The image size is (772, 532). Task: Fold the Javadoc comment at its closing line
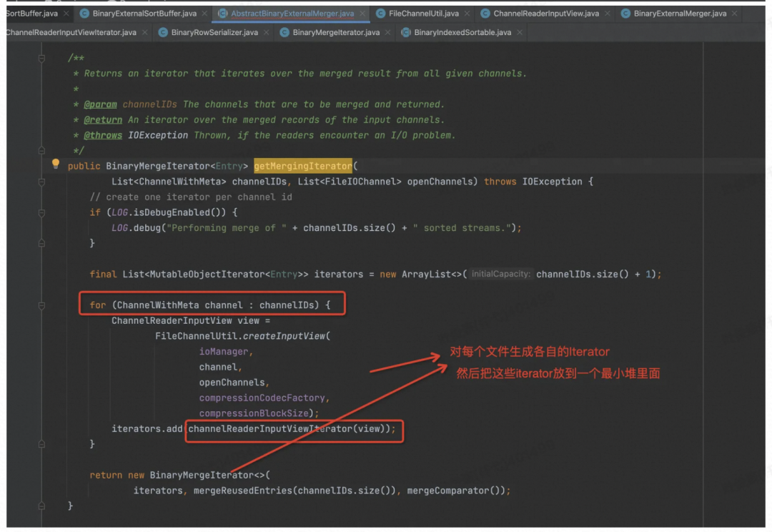coord(42,150)
